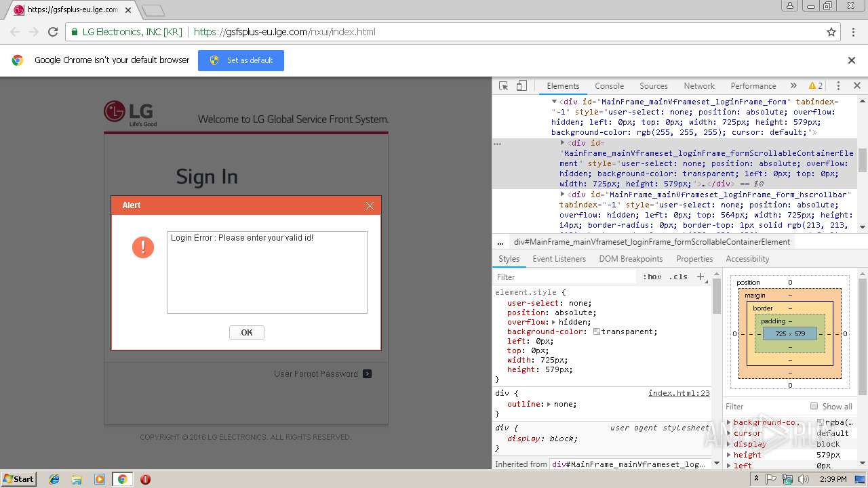Screen dimensions: 868x488
Task: Click the OK button in the Alert dialog
Action: (247, 333)
